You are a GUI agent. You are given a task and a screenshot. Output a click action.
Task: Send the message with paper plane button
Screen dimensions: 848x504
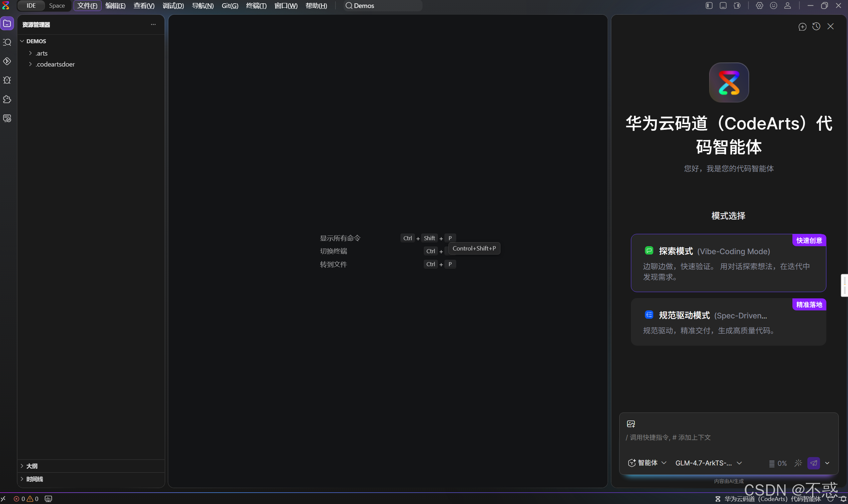813,463
